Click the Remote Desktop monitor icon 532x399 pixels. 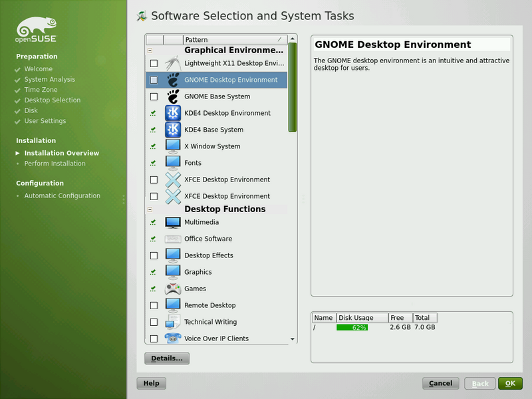click(173, 305)
